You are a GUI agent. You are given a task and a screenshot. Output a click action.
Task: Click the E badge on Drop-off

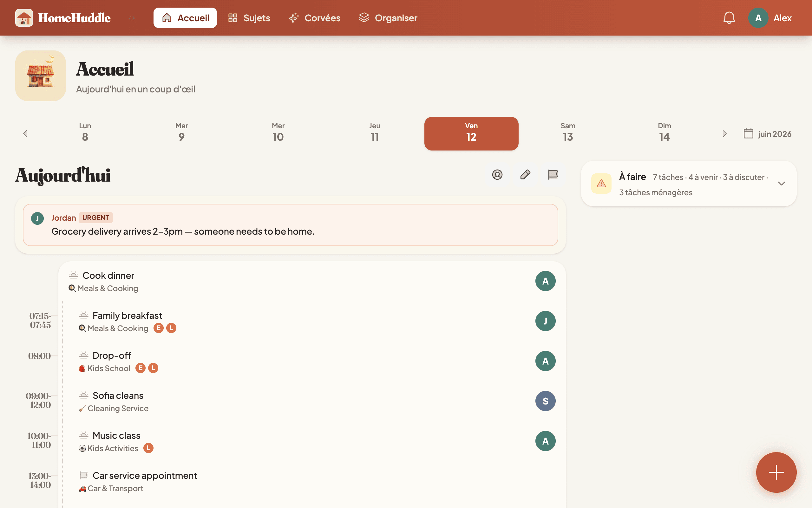[x=140, y=368]
